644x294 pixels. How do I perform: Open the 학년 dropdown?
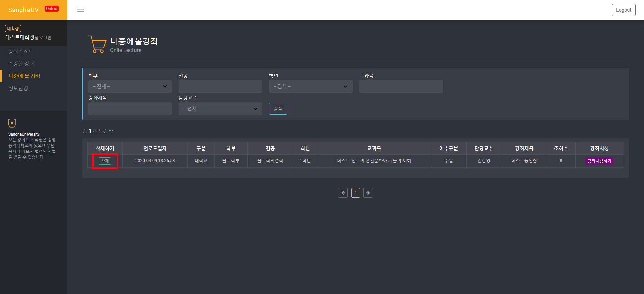(x=311, y=86)
